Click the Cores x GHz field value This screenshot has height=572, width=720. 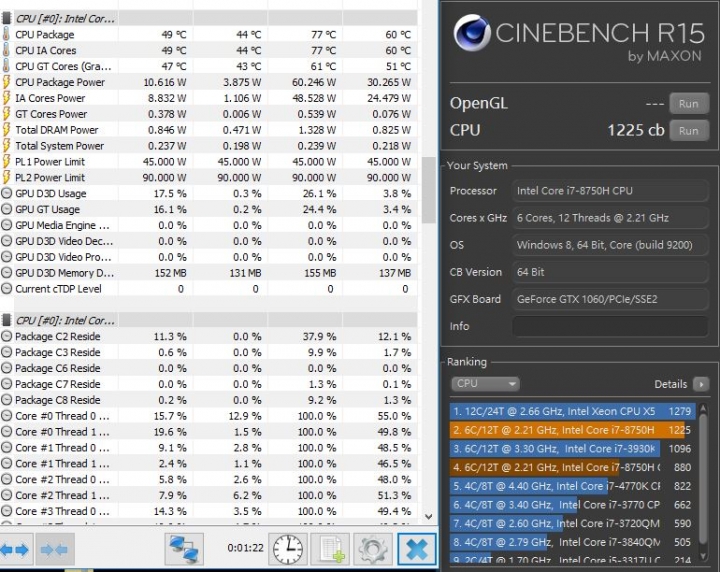610,218
